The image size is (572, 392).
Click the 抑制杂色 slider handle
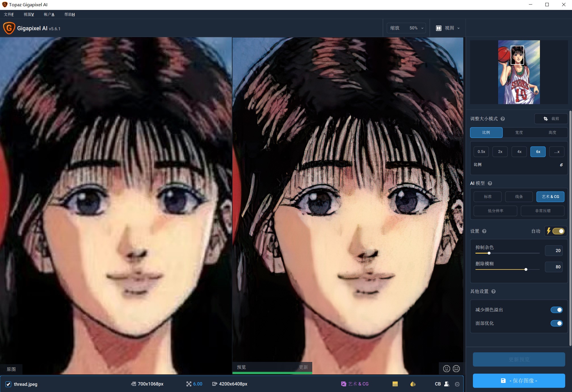(x=489, y=253)
